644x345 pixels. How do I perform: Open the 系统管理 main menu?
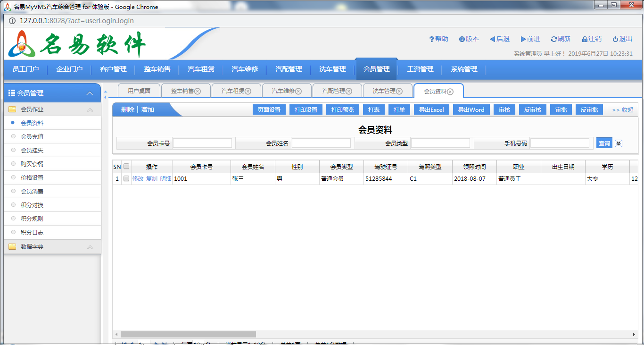click(x=464, y=69)
